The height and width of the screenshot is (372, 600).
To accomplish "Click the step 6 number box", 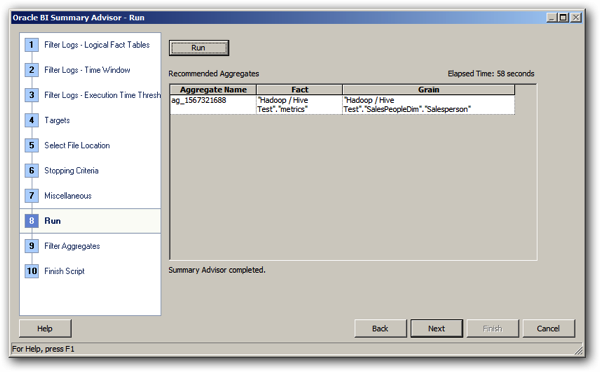I will [x=32, y=170].
